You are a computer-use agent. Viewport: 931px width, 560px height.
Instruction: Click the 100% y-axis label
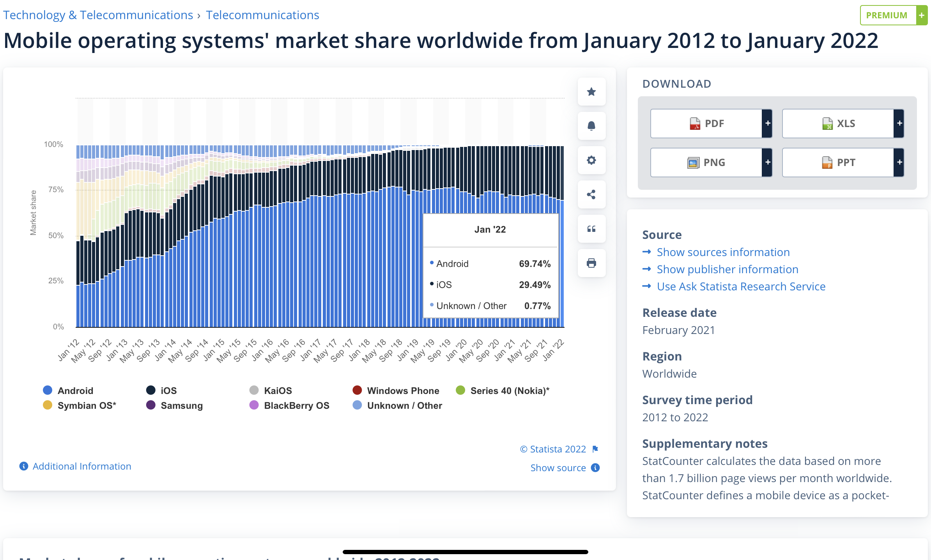pyautogui.click(x=53, y=144)
